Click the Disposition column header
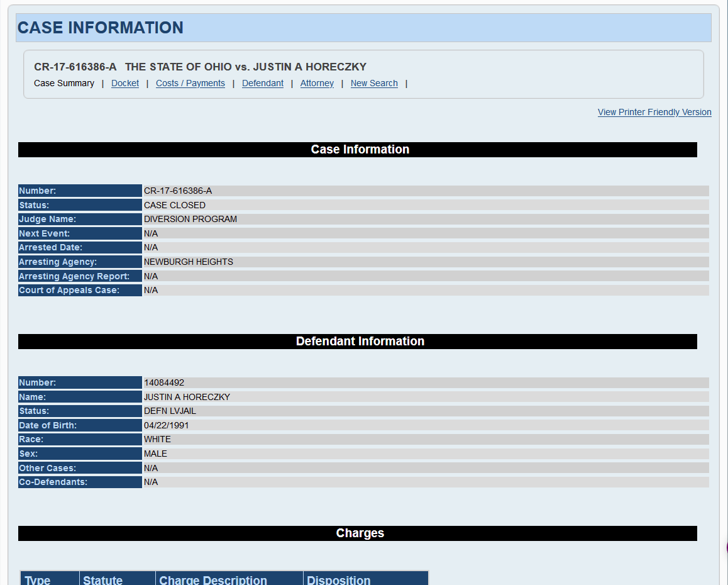This screenshot has width=728, height=585. point(366,579)
